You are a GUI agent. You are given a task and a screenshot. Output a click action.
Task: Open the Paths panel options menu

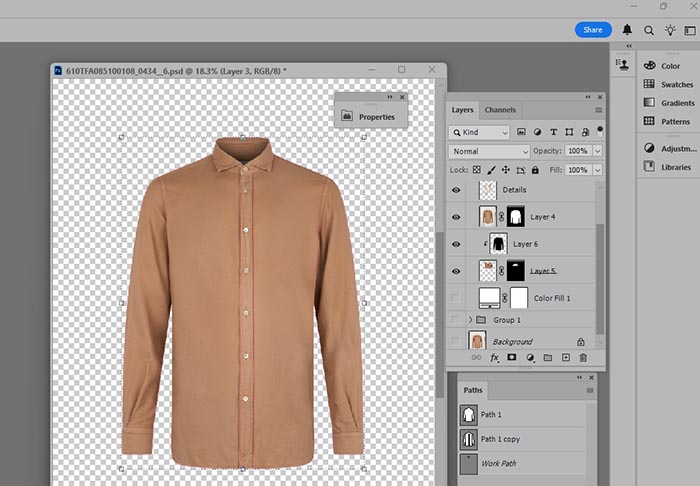(590, 390)
